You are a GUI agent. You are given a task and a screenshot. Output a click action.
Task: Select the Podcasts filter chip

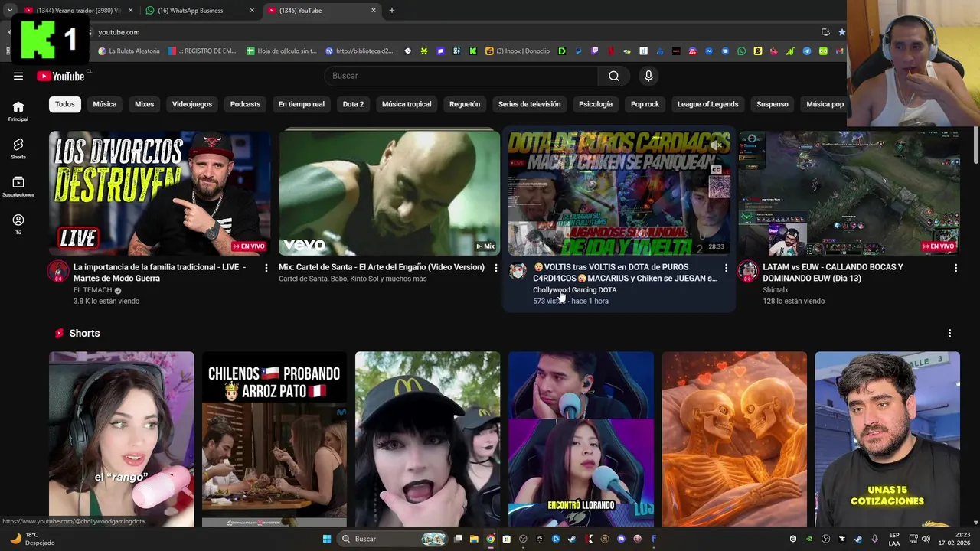245,104
